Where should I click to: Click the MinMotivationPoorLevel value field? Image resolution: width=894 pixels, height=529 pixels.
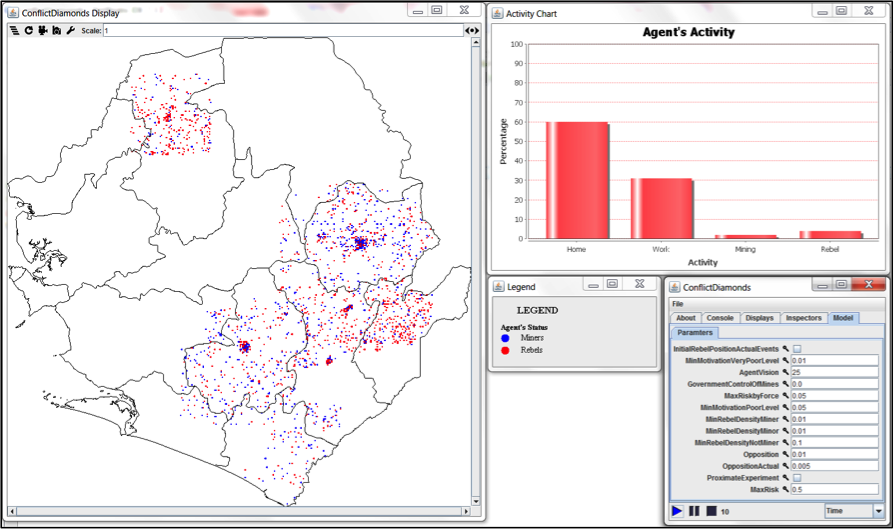click(835, 408)
